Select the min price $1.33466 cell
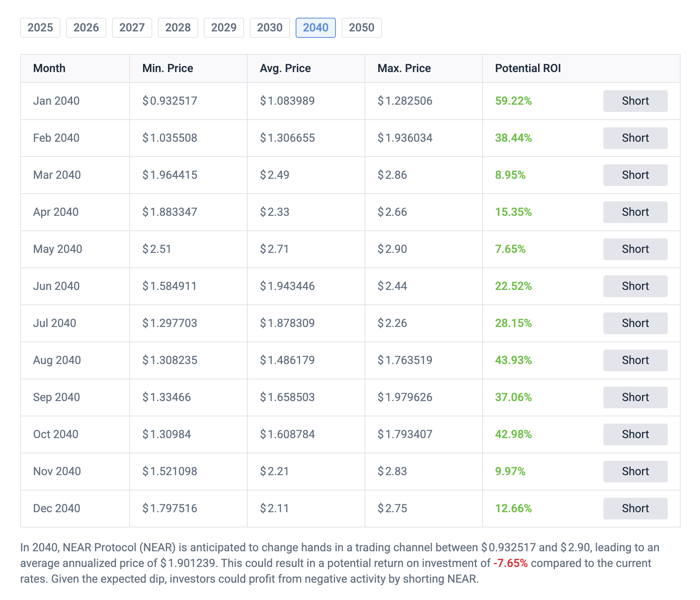 [x=188, y=397]
